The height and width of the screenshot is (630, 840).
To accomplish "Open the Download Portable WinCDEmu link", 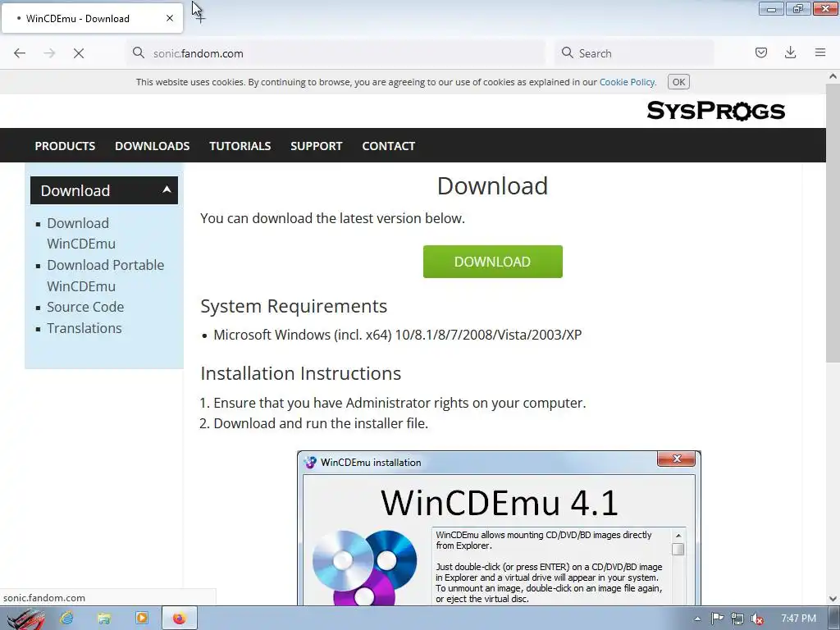I will point(106,276).
